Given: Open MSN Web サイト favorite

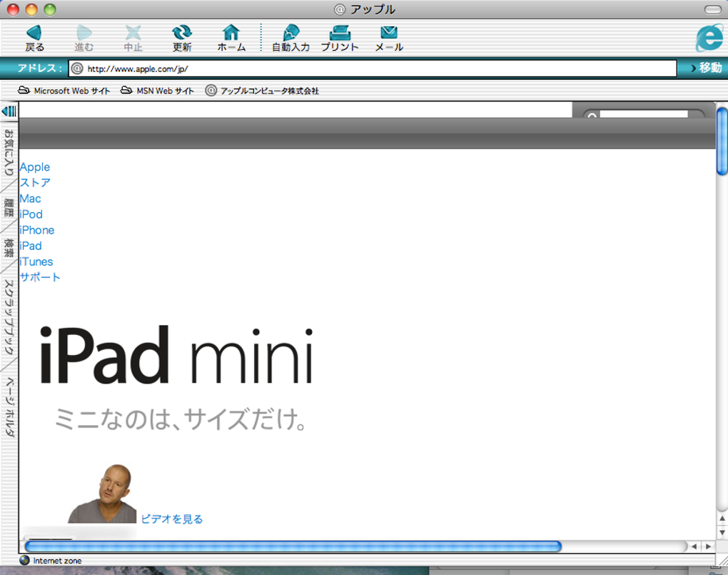Looking at the screenshot, I should pyautogui.click(x=157, y=91).
